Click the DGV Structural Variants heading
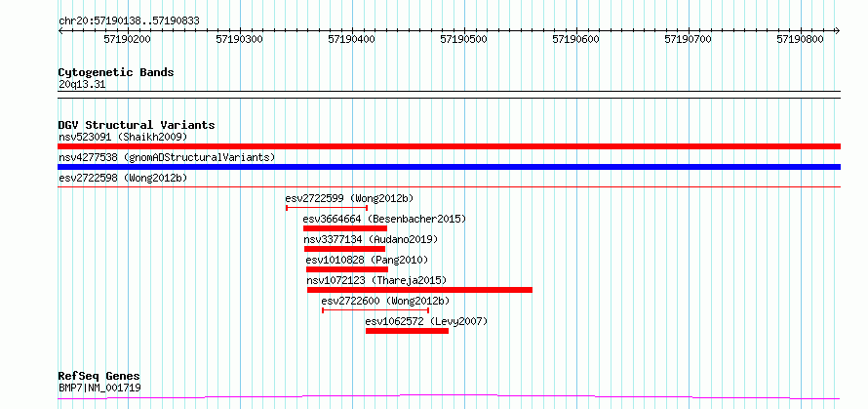The height and width of the screenshot is (409, 868). click(x=137, y=125)
